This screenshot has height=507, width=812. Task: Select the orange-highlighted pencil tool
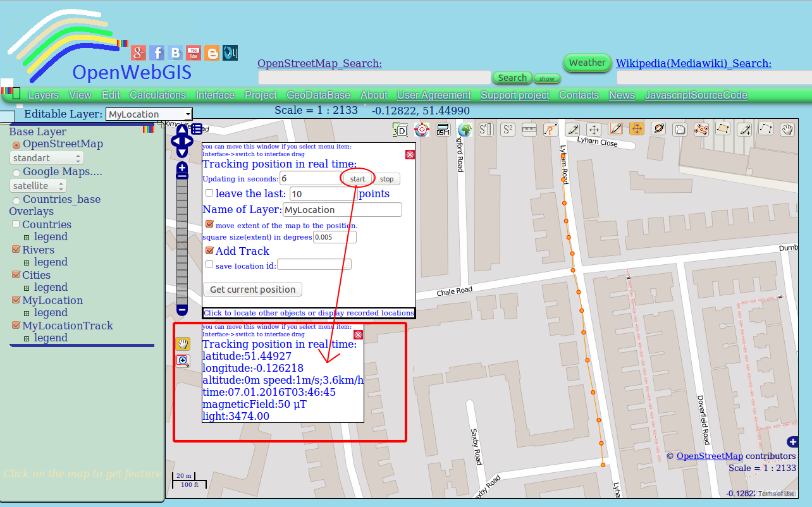[x=615, y=130]
